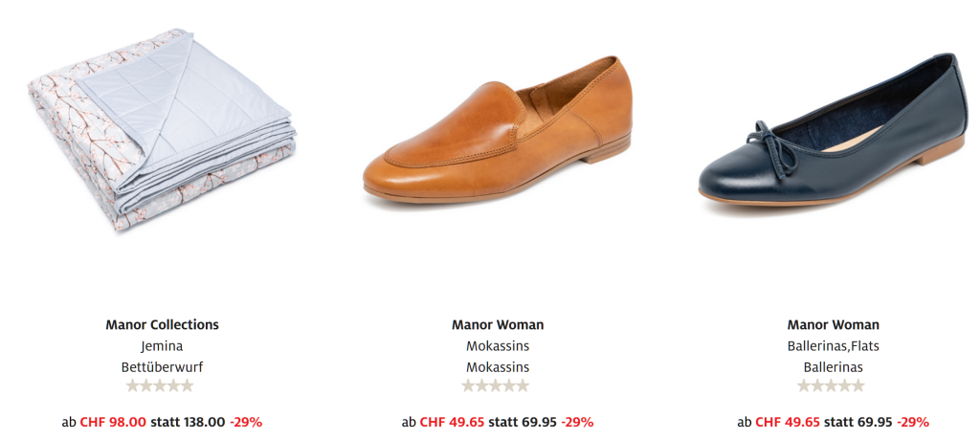Screen dimensions: 980x439
Task: Select the second Mokassins subtitle line
Action: (x=498, y=367)
